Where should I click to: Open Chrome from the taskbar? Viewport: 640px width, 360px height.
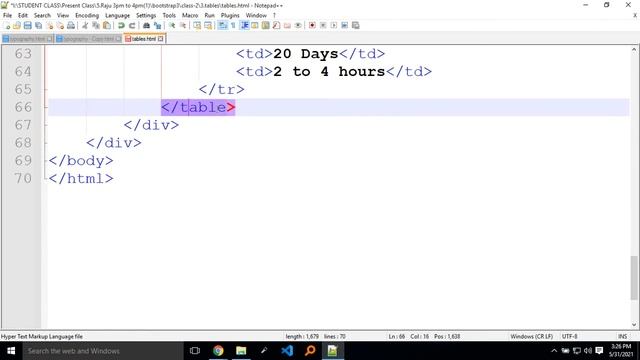point(218,351)
